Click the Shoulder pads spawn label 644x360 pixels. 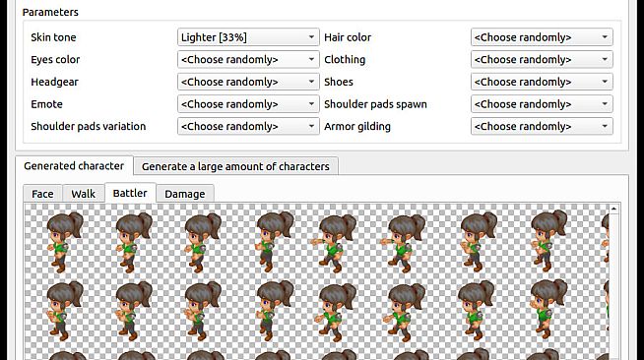click(375, 104)
